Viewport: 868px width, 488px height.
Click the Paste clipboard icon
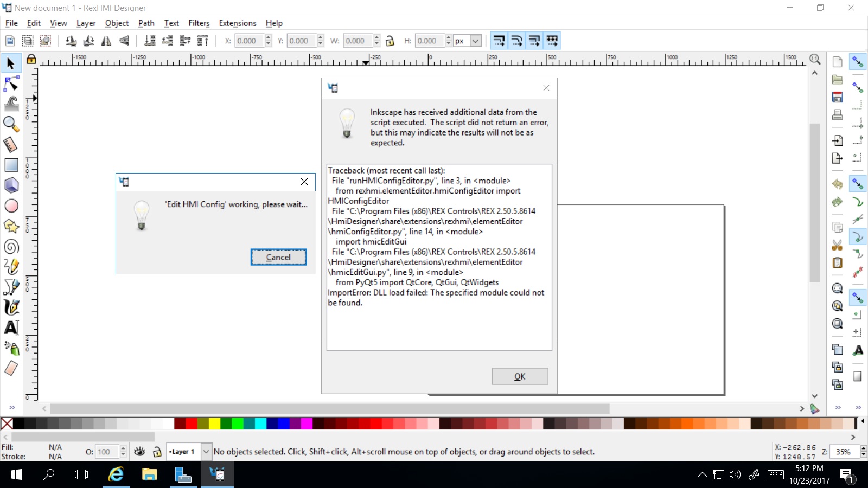tap(838, 263)
